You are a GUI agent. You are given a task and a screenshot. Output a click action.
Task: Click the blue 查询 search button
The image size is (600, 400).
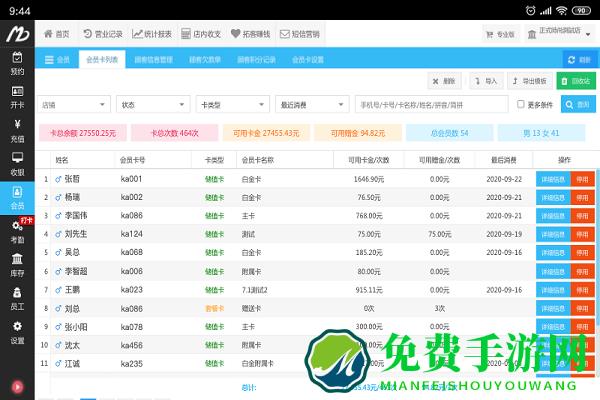coord(578,104)
